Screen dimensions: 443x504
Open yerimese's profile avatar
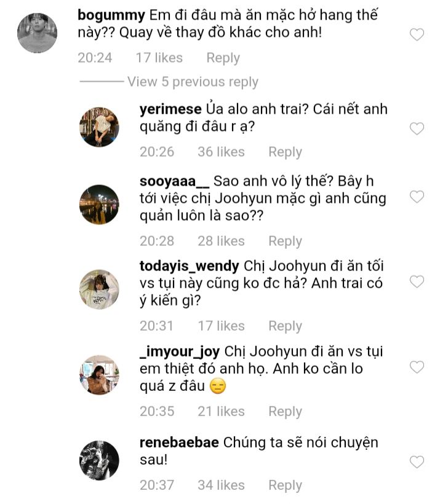[99, 127]
